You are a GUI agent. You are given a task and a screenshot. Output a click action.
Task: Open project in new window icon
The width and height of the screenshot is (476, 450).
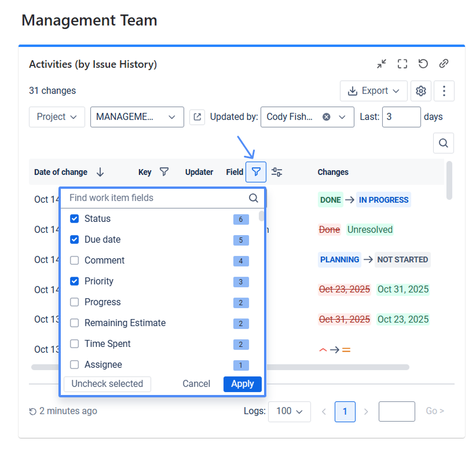197,117
